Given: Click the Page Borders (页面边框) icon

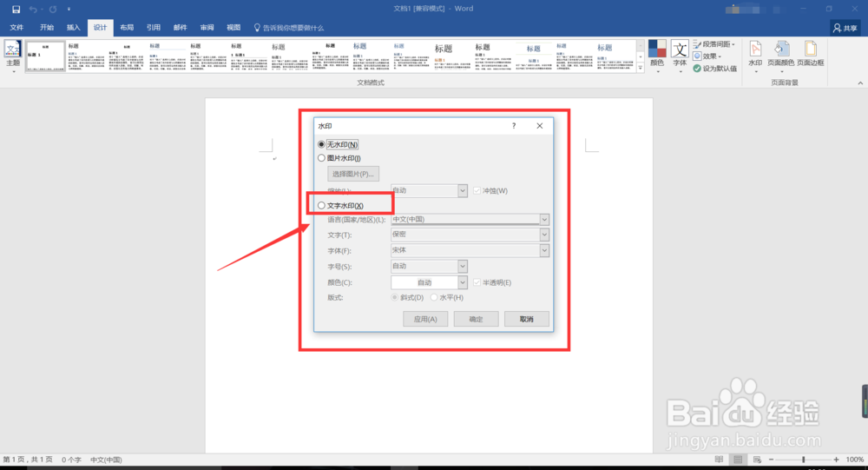Looking at the screenshot, I should (811, 56).
